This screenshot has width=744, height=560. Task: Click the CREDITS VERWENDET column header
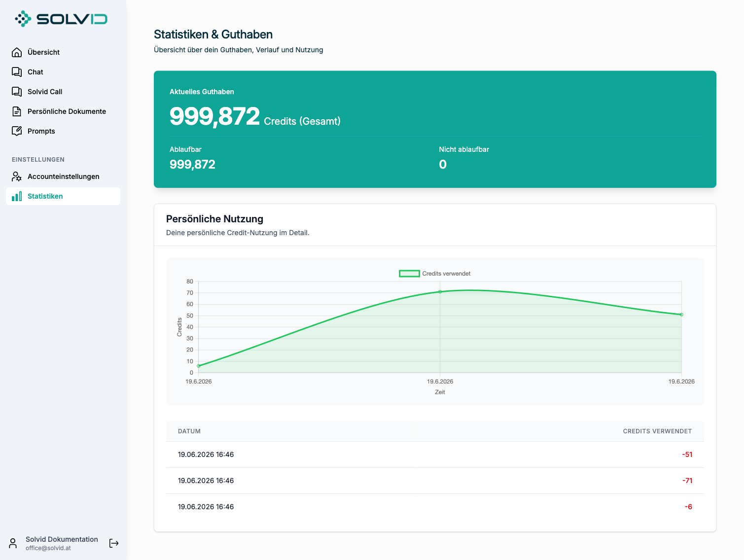pyautogui.click(x=657, y=431)
